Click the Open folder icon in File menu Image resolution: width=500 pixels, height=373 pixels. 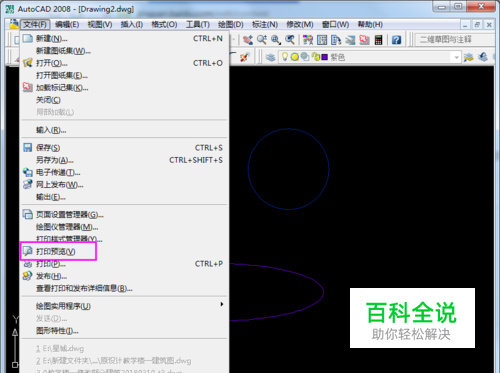pos(27,63)
